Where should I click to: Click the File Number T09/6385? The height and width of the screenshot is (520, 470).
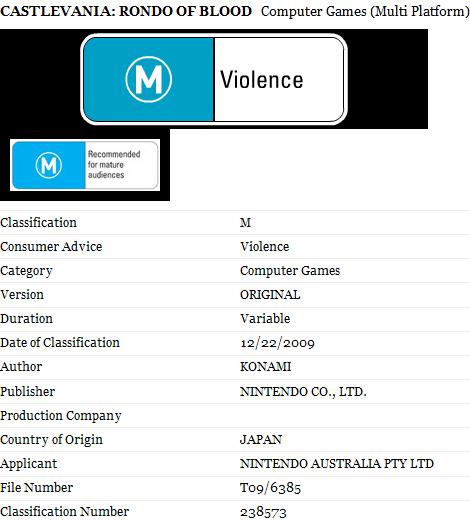pyautogui.click(x=270, y=488)
